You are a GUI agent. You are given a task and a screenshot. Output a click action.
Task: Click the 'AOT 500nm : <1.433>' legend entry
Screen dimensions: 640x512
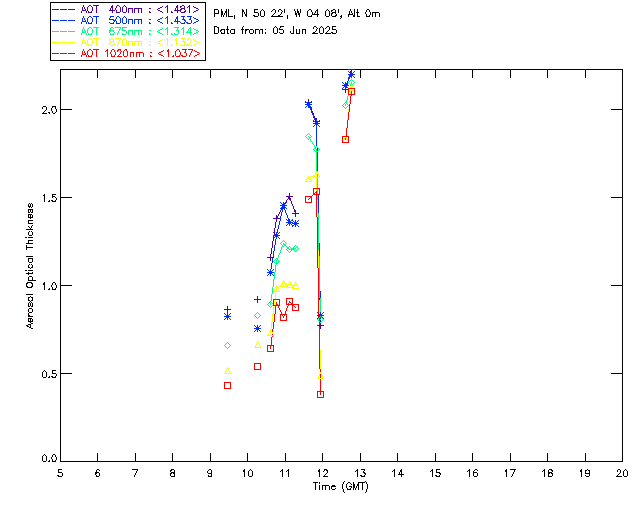click(x=127, y=20)
